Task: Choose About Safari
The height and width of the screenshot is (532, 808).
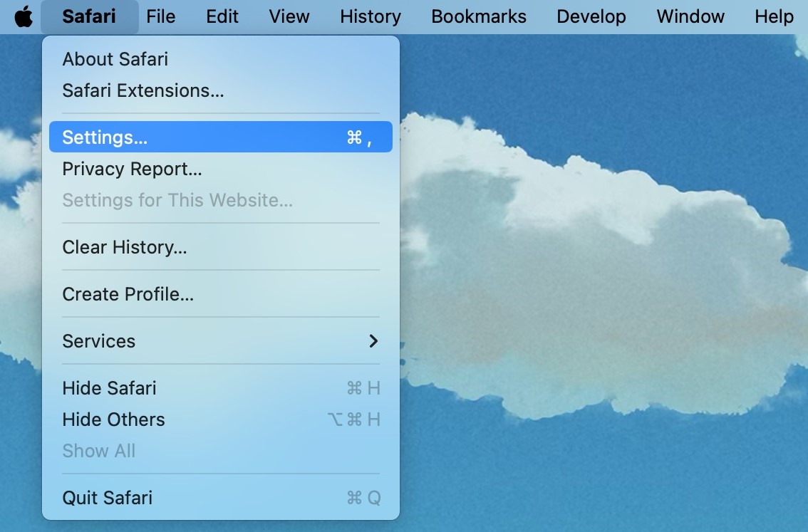Action: (x=221, y=59)
